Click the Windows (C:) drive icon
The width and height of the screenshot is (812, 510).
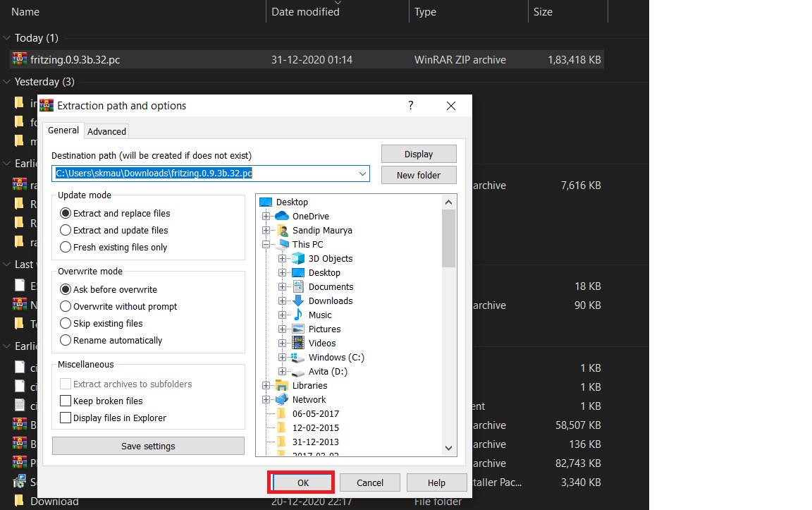[x=297, y=358]
